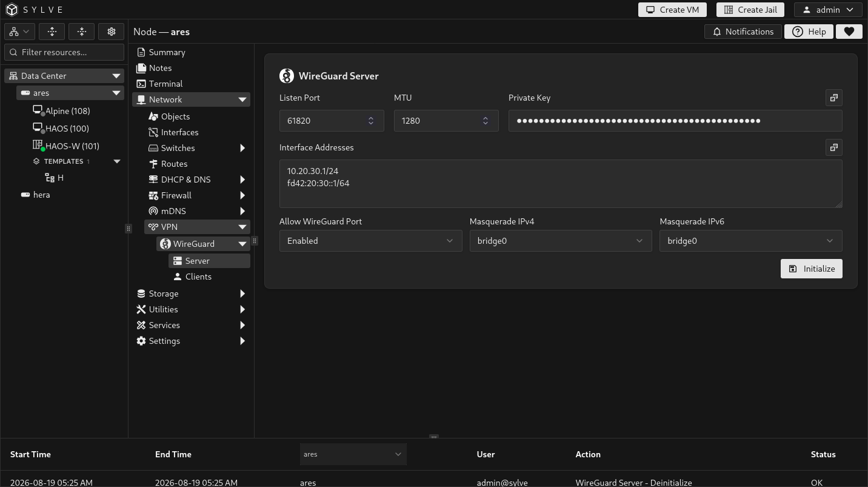Expand the Services section arrow

point(242,325)
